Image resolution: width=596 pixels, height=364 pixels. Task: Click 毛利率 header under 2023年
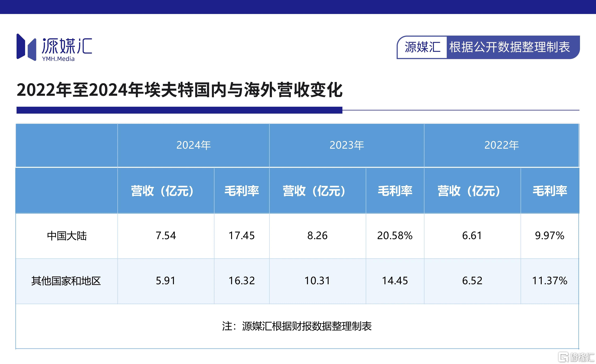coord(395,191)
